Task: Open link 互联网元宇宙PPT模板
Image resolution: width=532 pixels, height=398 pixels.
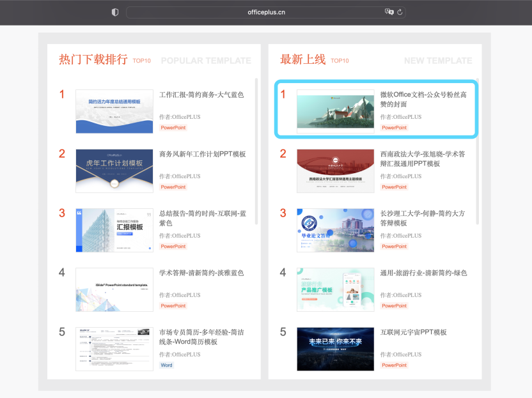Action: 413,332
